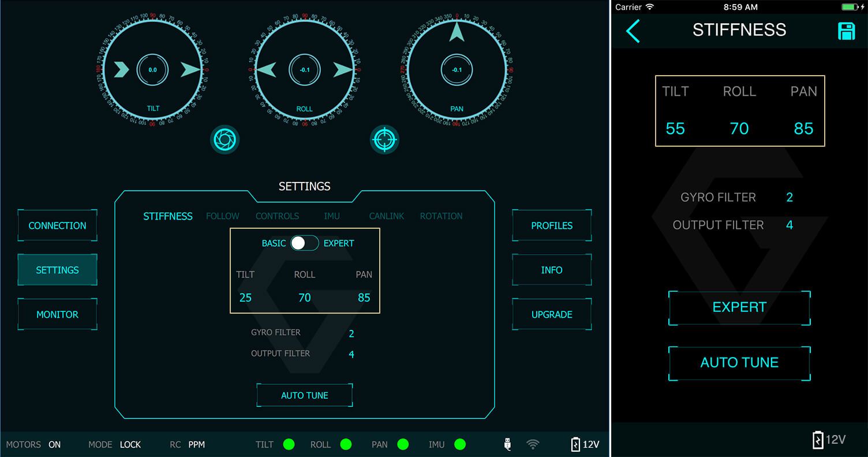Click the crosshair target icon
Image resolution: width=868 pixels, height=457 pixels.
point(384,139)
